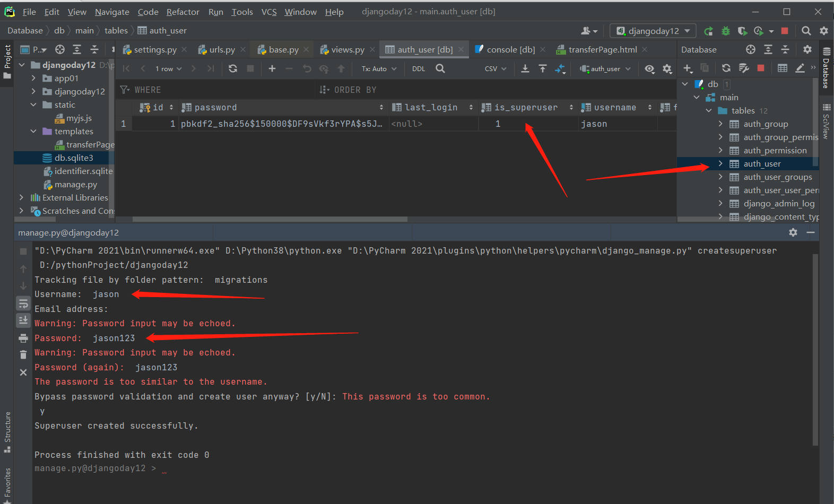
Task: Expand the auth_group table node
Action: coord(720,124)
